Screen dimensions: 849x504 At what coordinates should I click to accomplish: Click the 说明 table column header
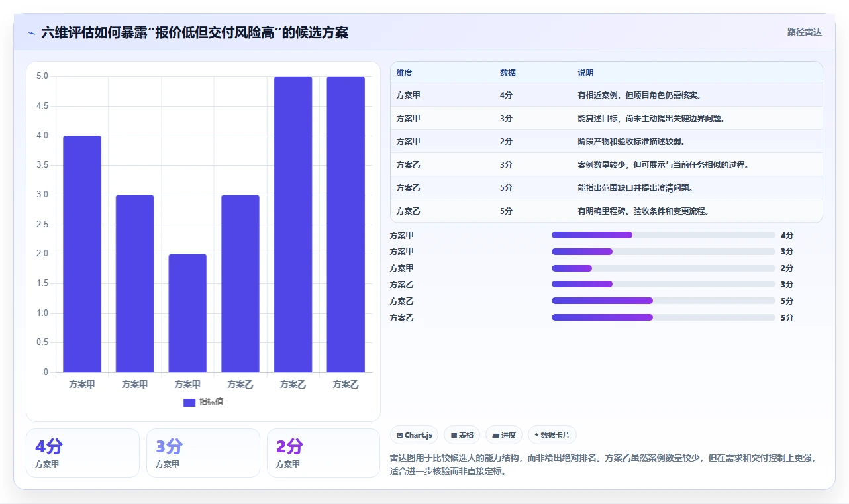[x=585, y=73]
